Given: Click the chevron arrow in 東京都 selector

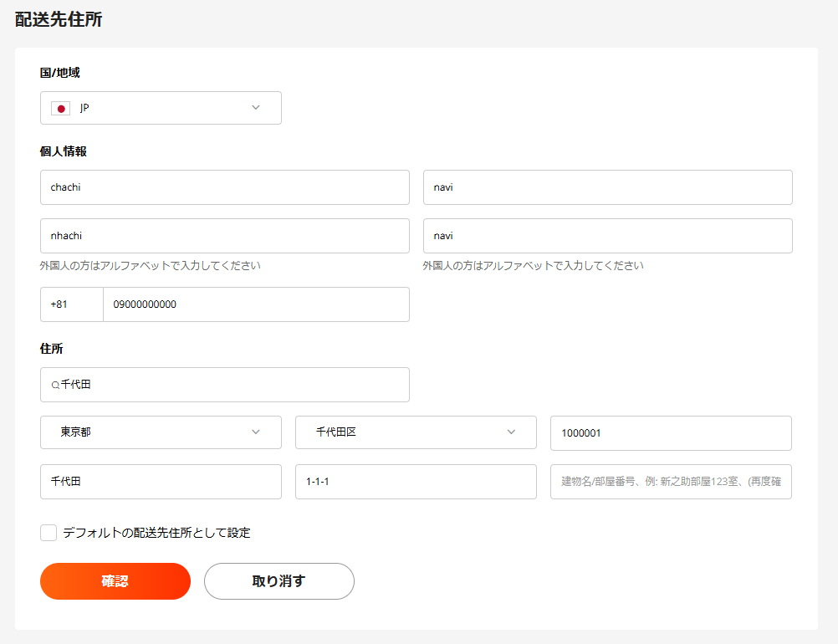Looking at the screenshot, I should click(x=256, y=432).
